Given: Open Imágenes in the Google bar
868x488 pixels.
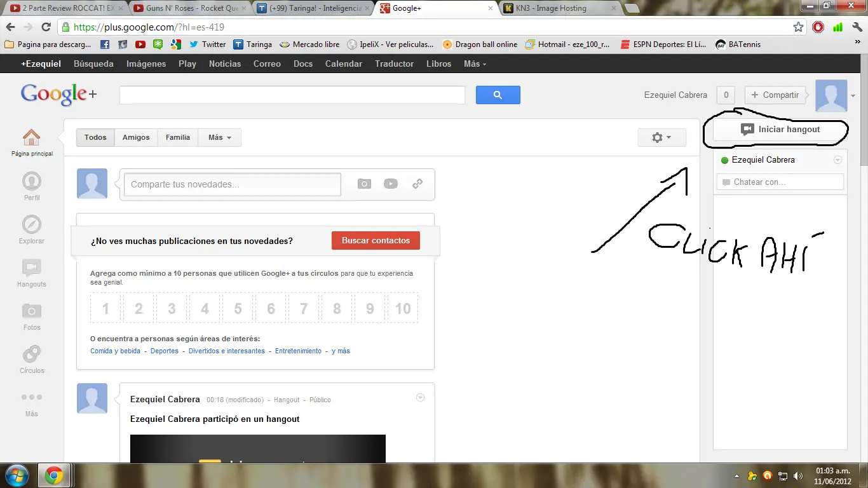Looking at the screenshot, I should [x=146, y=64].
